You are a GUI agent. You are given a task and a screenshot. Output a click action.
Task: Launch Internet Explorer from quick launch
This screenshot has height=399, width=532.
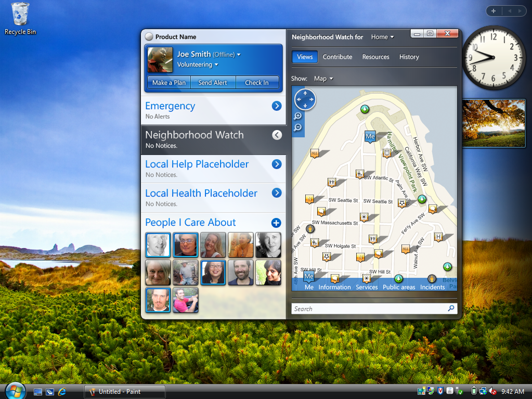pyautogui.click(x=62, y=392)
